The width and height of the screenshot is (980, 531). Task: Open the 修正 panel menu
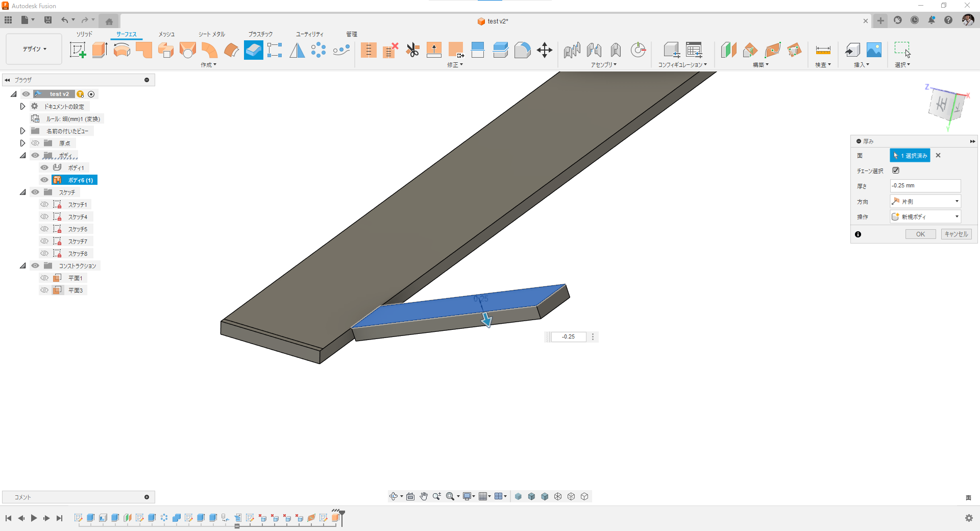[455, 65]
